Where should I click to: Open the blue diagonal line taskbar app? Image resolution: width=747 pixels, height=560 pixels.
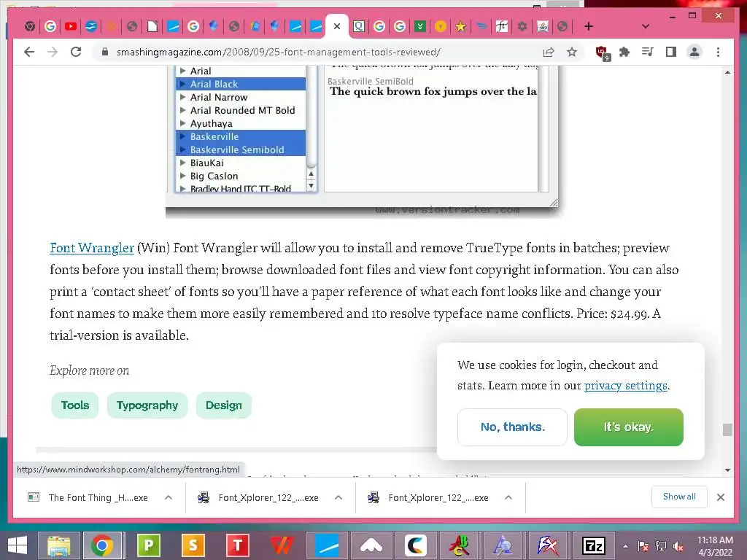click(327, 545)
